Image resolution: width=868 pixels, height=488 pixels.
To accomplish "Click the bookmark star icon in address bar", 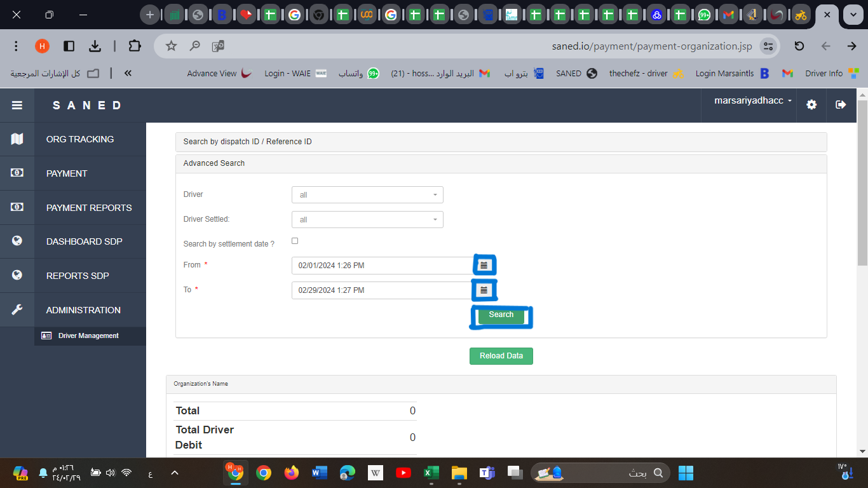I will click(171, 46).
